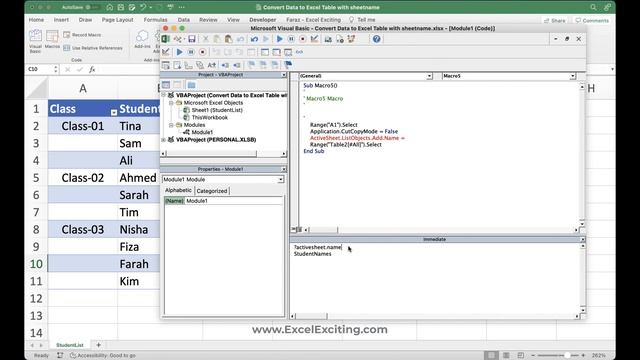Click the Indent icon in the Edit toolbar
Image resolution: width=640 pixels, height=360 pixels.
click(225, 65)
